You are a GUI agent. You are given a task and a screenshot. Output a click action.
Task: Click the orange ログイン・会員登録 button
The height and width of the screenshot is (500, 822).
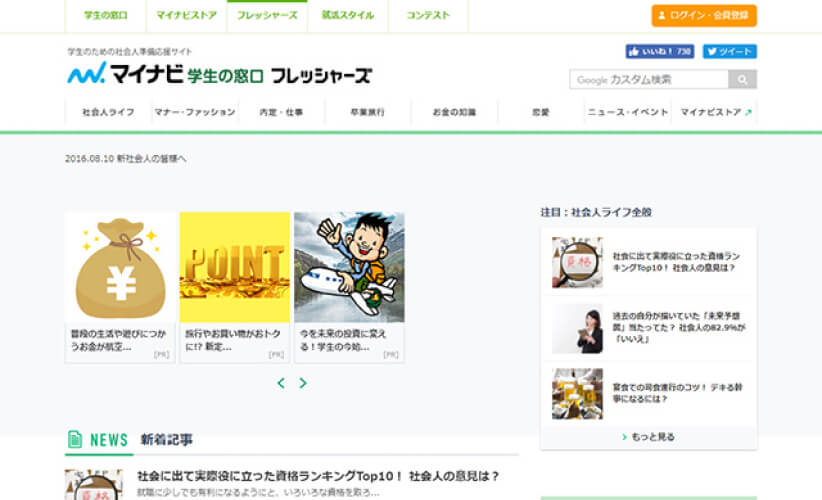click(704, 16)
